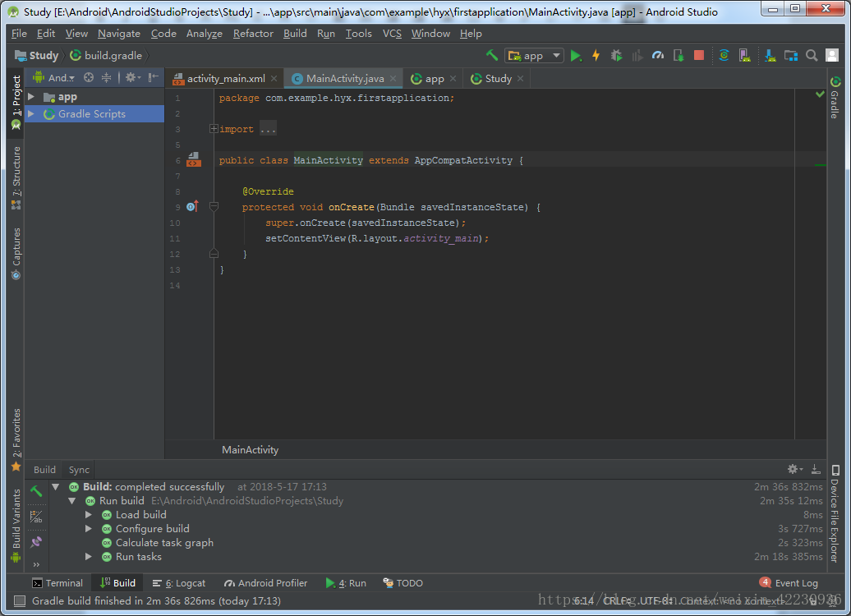Open the Structure side panel

coord(16,178)
